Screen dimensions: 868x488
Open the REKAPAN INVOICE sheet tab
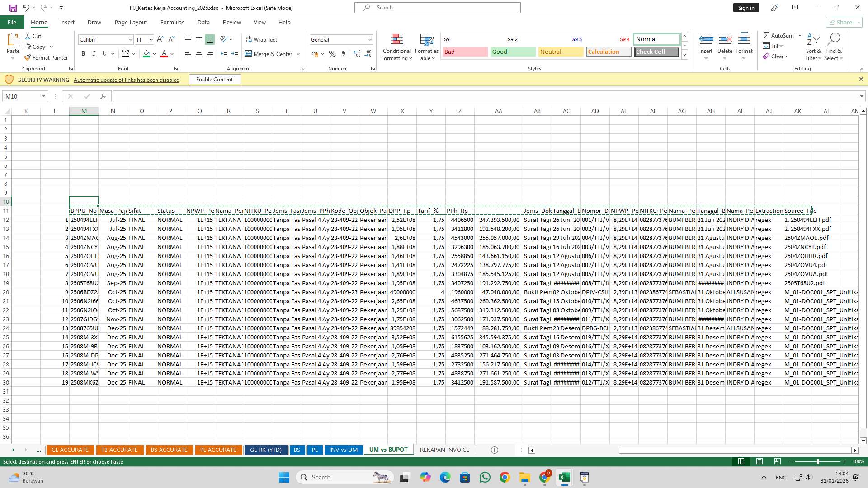tap(444, 450)
